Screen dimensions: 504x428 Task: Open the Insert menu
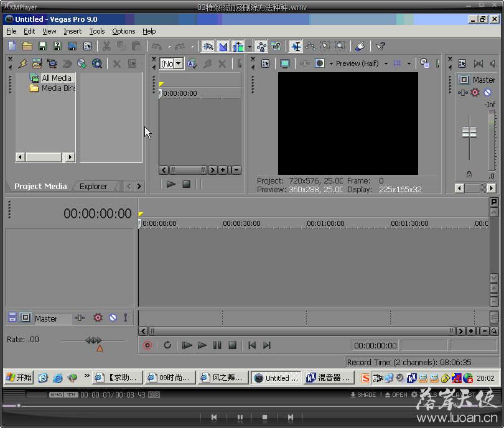[x=72, y=31]
